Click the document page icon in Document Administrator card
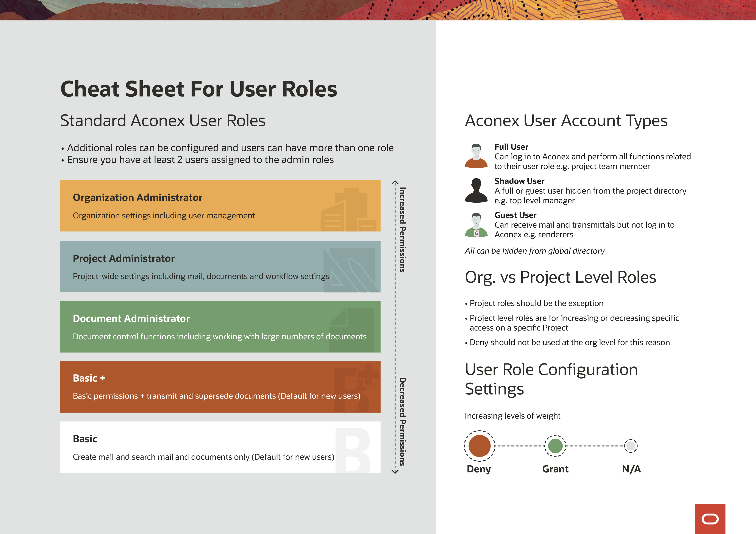Screen dimensions: 756x534 [352, 330]
